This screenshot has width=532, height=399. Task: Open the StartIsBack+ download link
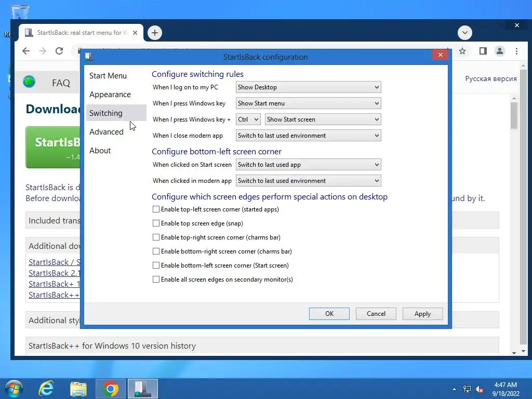(x=54, y=284)
